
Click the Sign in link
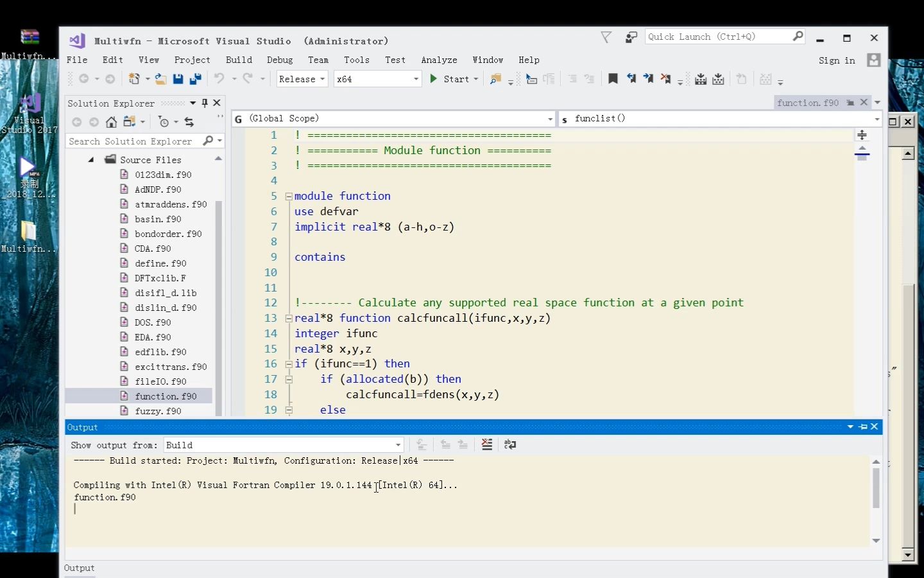coord(836,60)
